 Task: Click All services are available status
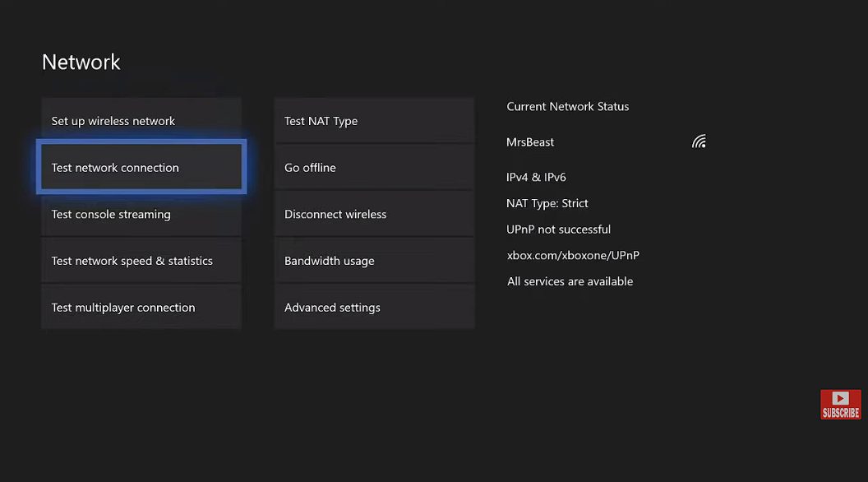click(x=570, y=280)
